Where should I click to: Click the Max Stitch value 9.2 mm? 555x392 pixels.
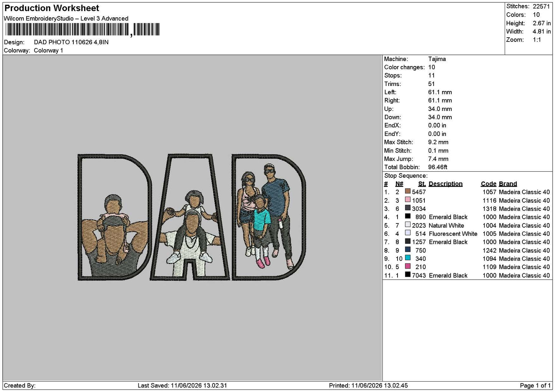click(x=438, y=142)
